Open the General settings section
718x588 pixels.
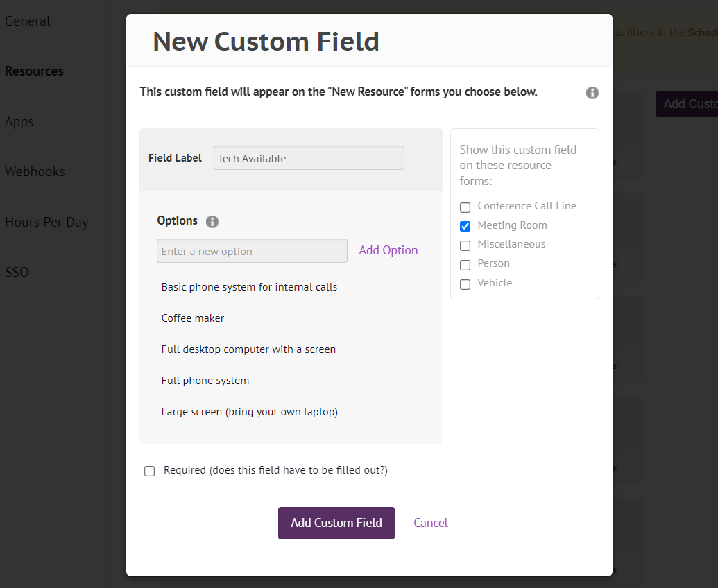pyautogui.click(x=28, y=21)
